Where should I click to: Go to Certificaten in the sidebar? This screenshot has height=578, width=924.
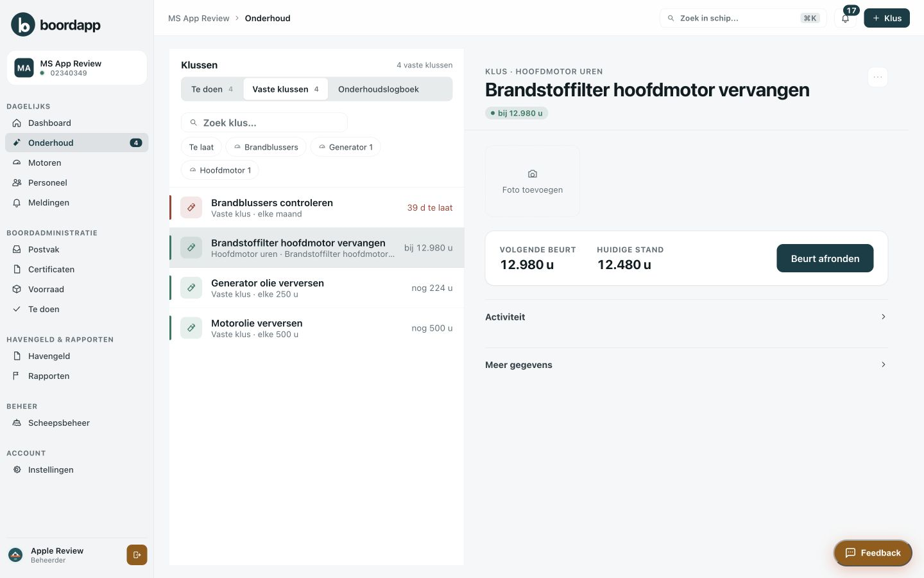[x=77, y=269]
